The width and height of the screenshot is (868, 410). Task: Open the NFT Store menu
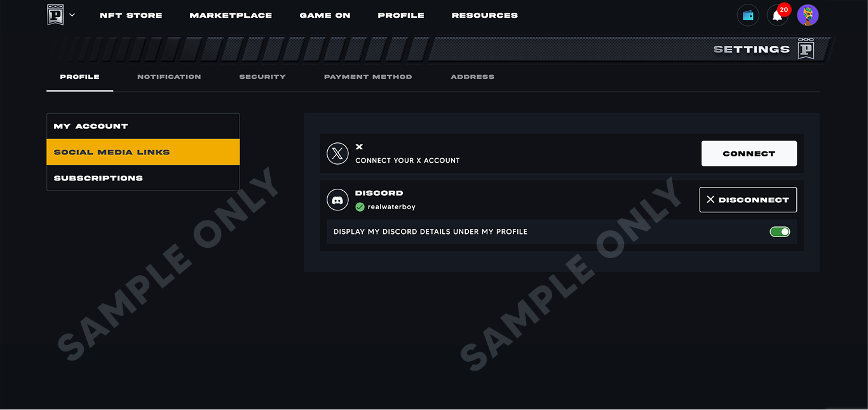(x=131, y=15)
